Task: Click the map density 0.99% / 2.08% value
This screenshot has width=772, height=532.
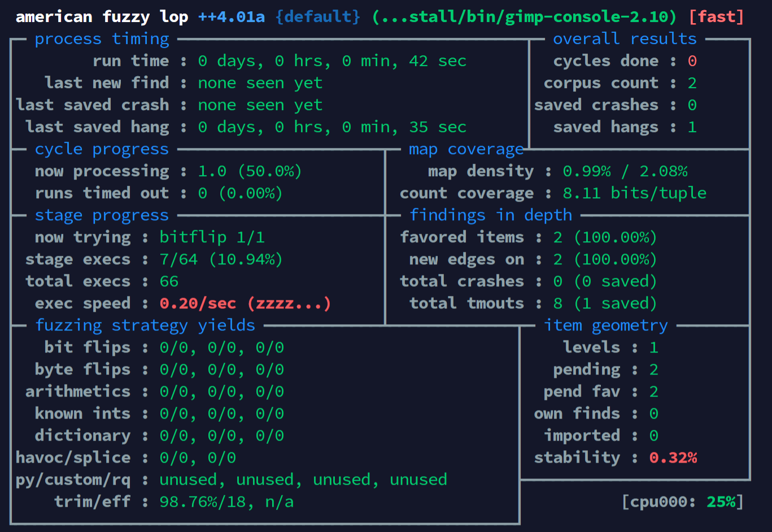Action: [x=625, y=171]
